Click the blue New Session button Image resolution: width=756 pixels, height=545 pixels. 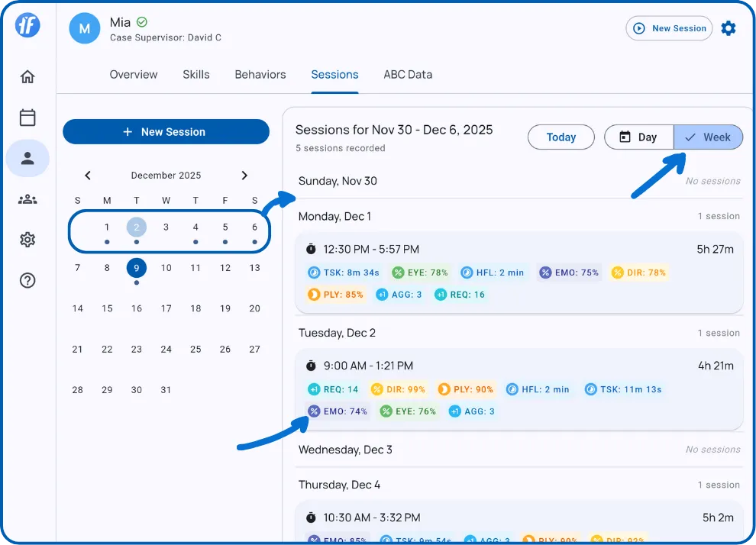166,131
